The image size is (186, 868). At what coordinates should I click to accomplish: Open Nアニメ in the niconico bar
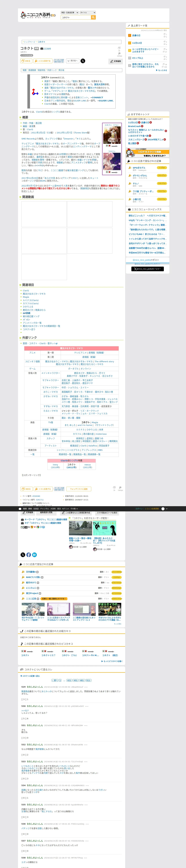point(65,509)
